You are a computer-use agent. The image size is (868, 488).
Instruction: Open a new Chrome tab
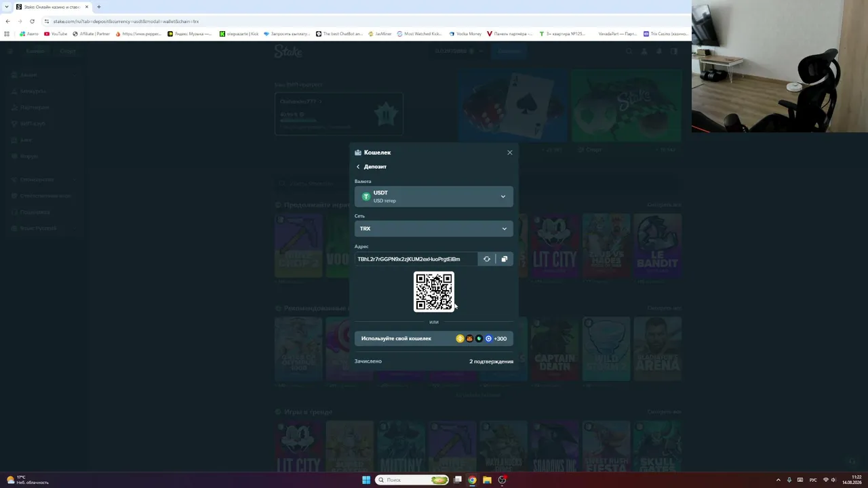(98, 7)
